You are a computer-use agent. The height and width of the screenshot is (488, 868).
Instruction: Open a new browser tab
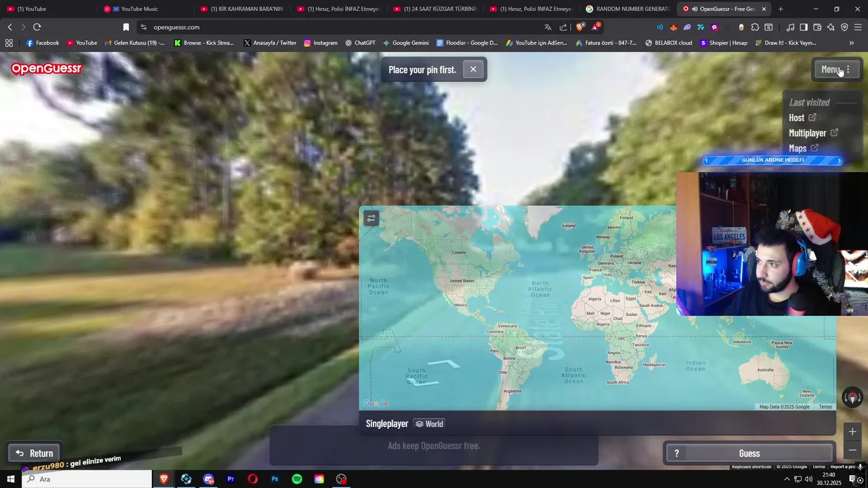(781, 9)
